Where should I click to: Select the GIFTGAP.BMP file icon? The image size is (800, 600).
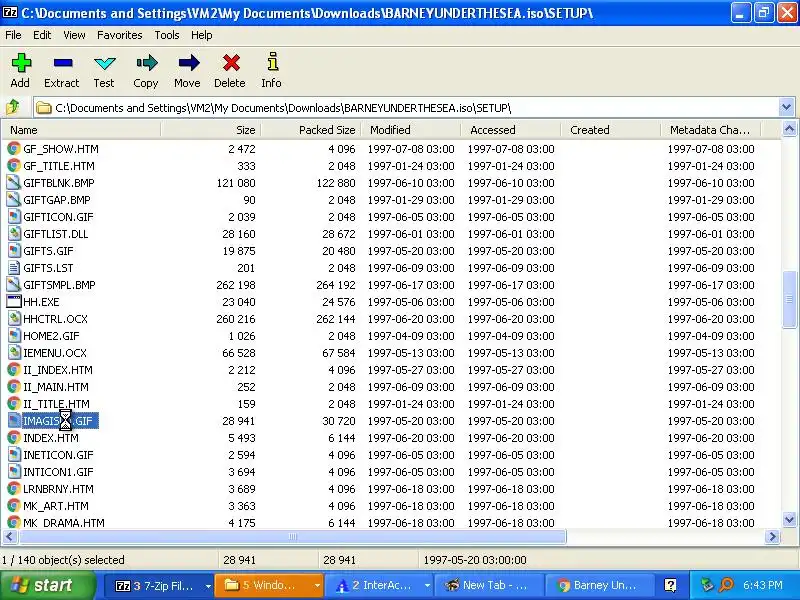coord(14,200)
